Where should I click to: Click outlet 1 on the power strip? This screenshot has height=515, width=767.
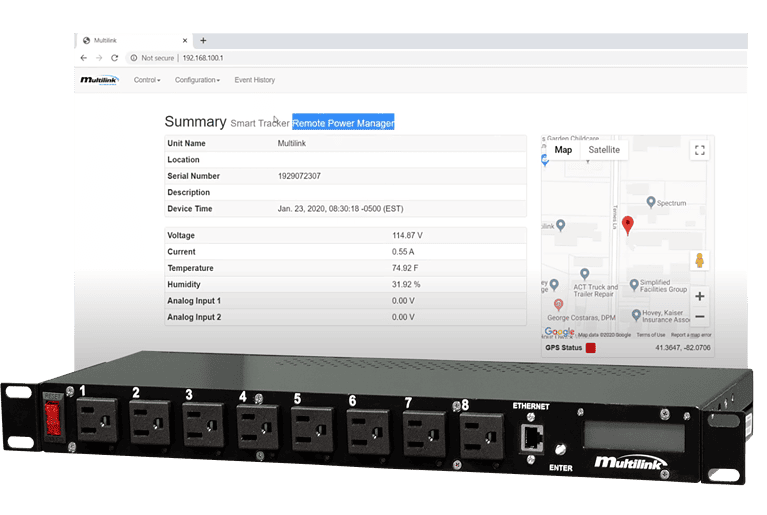point(97,420)
